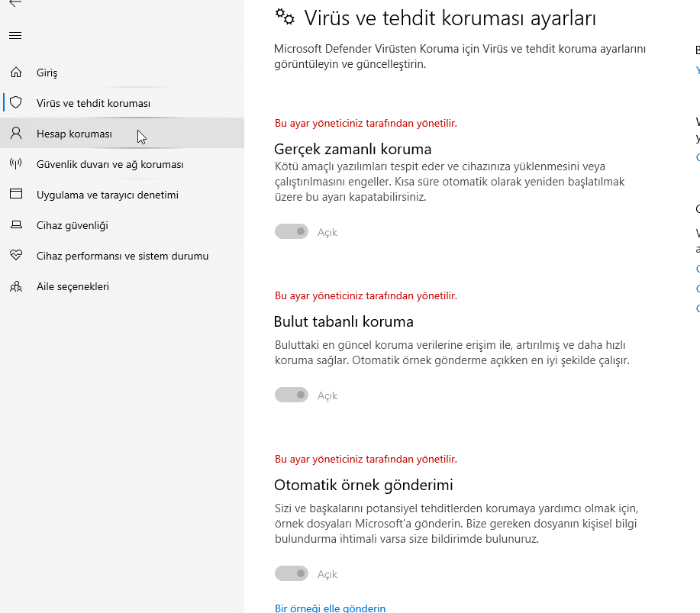Open the Aile seçenekleri family icon
The height and width of the screenshot is (613, 700).
tap(16, 286)
